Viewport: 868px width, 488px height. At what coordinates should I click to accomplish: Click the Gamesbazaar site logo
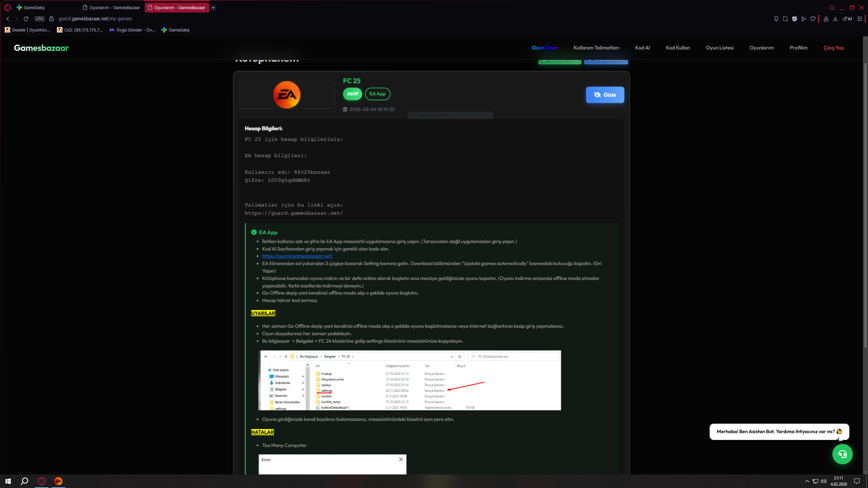41,48
